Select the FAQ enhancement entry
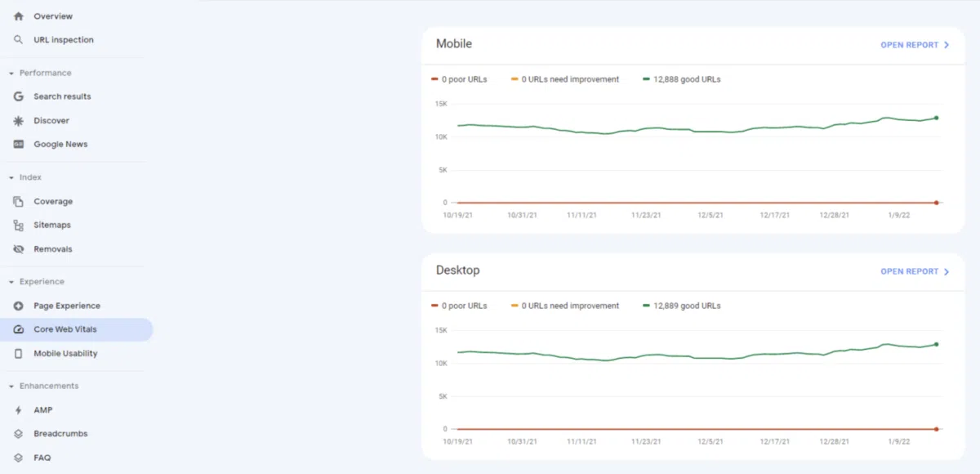This screenshot has width=980, height=474. tap(42, 457)
